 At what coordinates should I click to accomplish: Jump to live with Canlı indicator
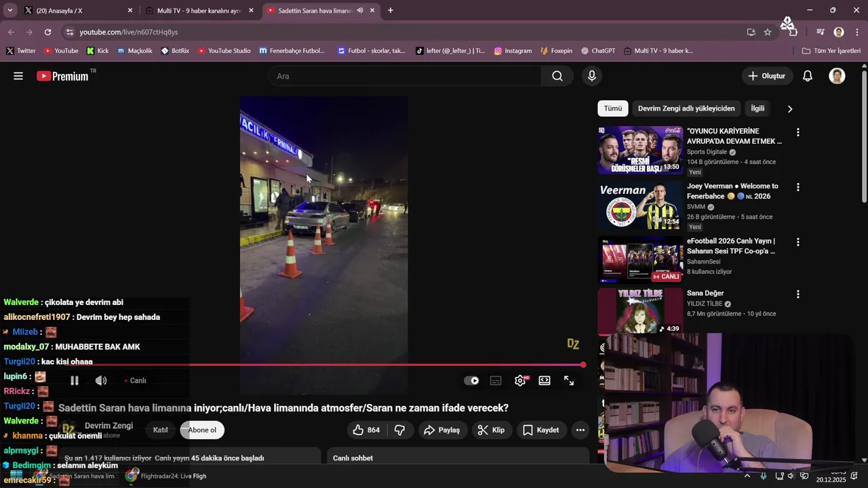coord(135,381)
